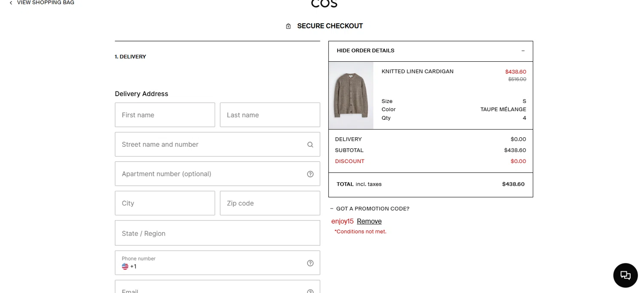This screenshot has width=644, height=293.
Task: Focus the Street name and number field
Action: pyautogui.click(x=210, y=145)
